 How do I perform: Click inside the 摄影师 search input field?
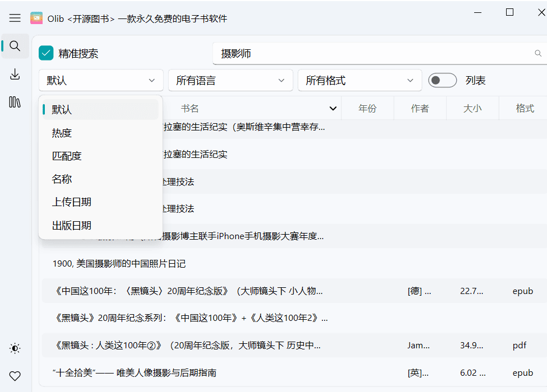[336, 53]
